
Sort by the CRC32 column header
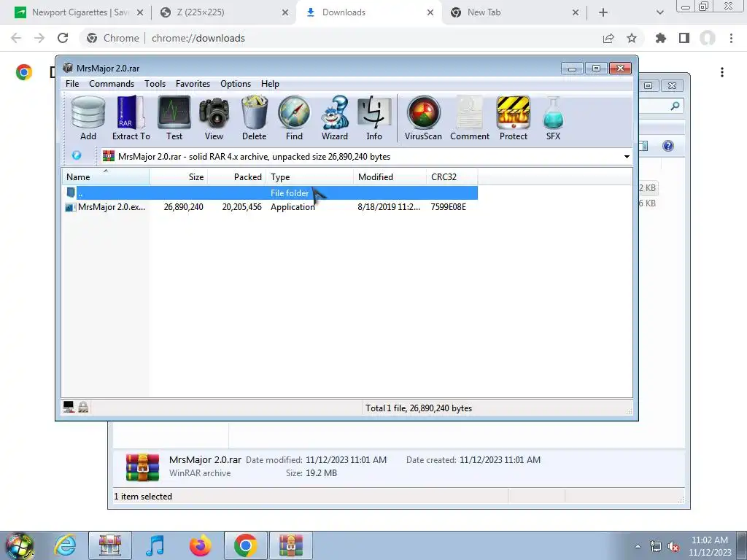coord(452,177)
